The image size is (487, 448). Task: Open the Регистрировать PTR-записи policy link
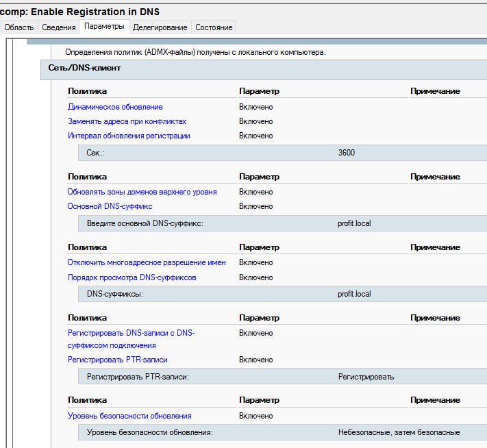pyautogui.click(x=118, y=360)
